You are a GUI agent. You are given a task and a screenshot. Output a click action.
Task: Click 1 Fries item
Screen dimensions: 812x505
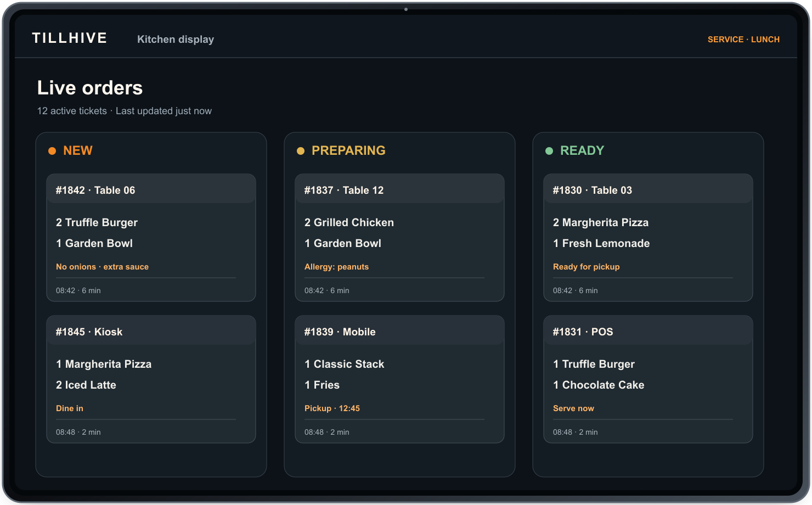[322, 385]
